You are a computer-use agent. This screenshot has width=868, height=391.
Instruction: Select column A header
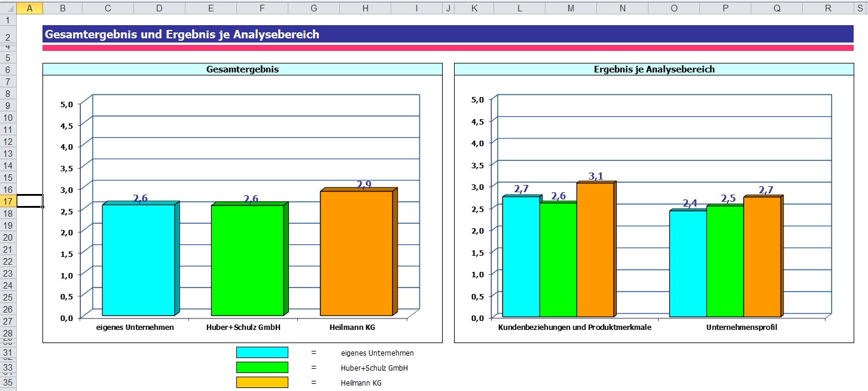point(30,8)
